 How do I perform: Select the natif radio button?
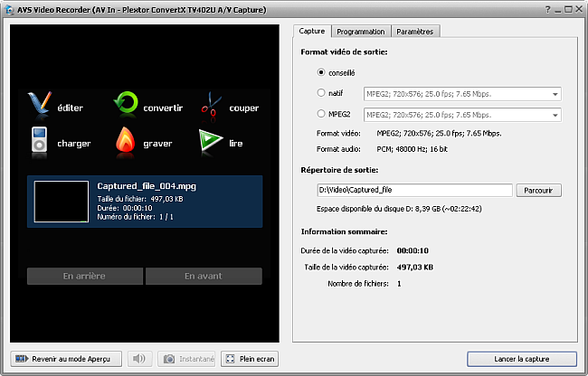[x=321, y=92]
